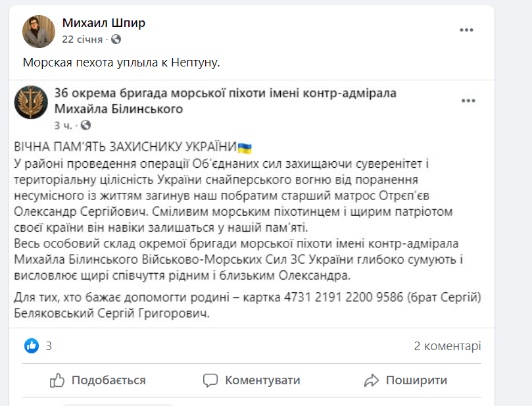Viewport: 532px width, 406px height.
Task: Open the options menu for Михаил Шпир's post
Action: 466,30
